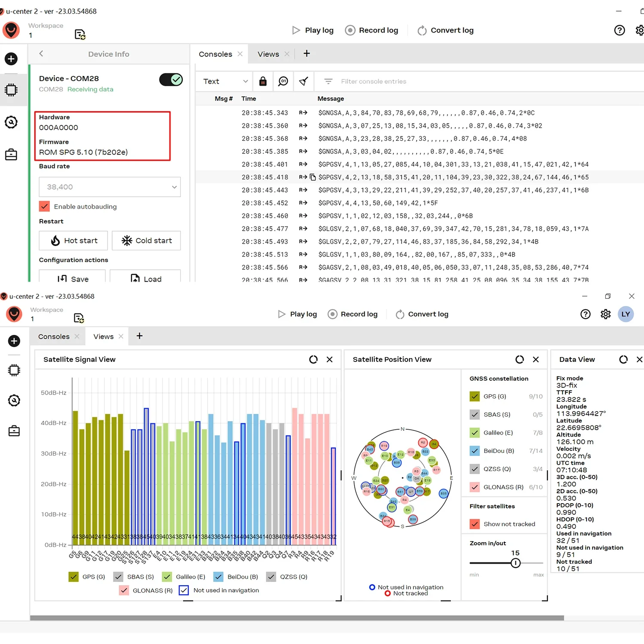Viewport: 644px width, 644px height.
Task: Refresh the Satellite Signal View panel
Action: (x=313, y=359)
